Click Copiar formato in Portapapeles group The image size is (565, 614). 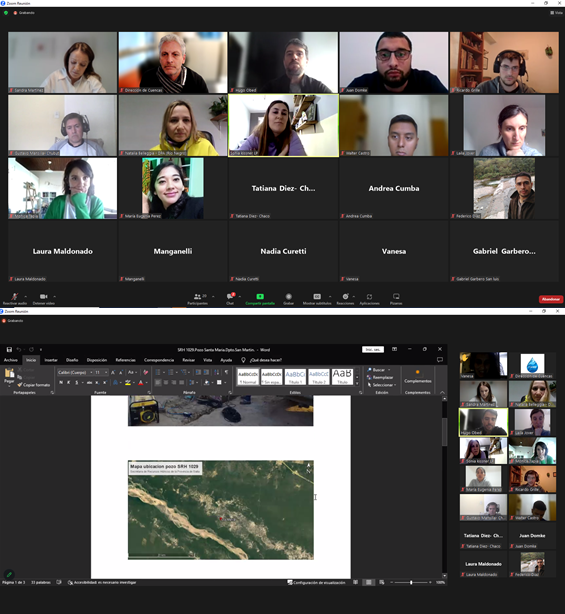(x=34, y=385)
